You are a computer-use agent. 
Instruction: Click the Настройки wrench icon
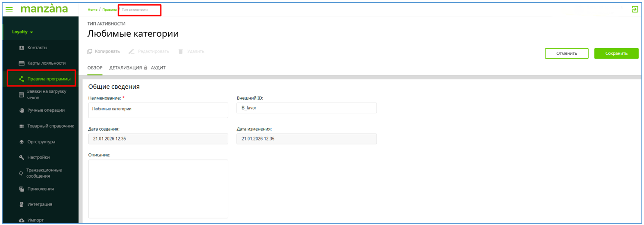pyautogui.click(x=22, y=157)
